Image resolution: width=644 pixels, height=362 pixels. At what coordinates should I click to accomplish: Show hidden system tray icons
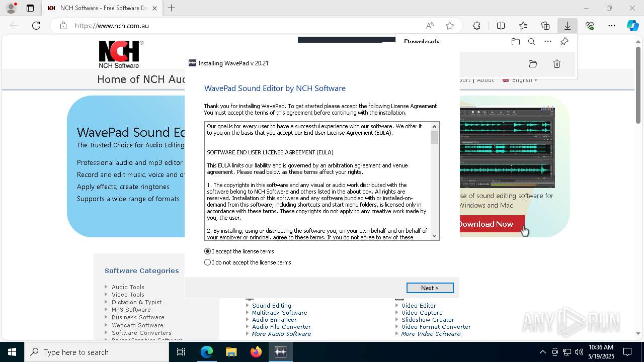(542, 352)
